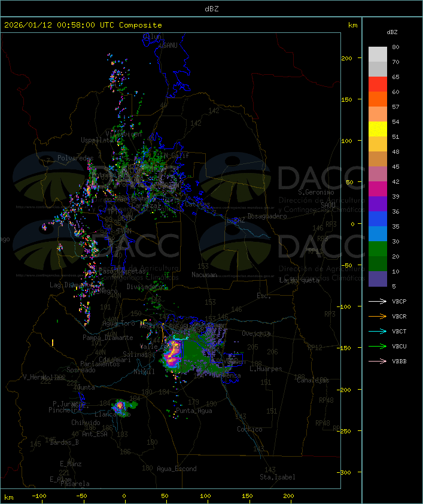Pick the bright green 20-30 dBZ swatch
The height and width of the screenshot is (504, 423).
click(378, 249)
